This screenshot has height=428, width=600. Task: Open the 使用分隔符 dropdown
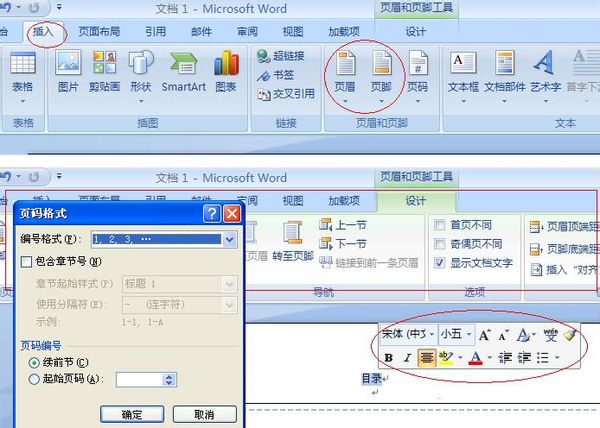click(x=230, y=305)
